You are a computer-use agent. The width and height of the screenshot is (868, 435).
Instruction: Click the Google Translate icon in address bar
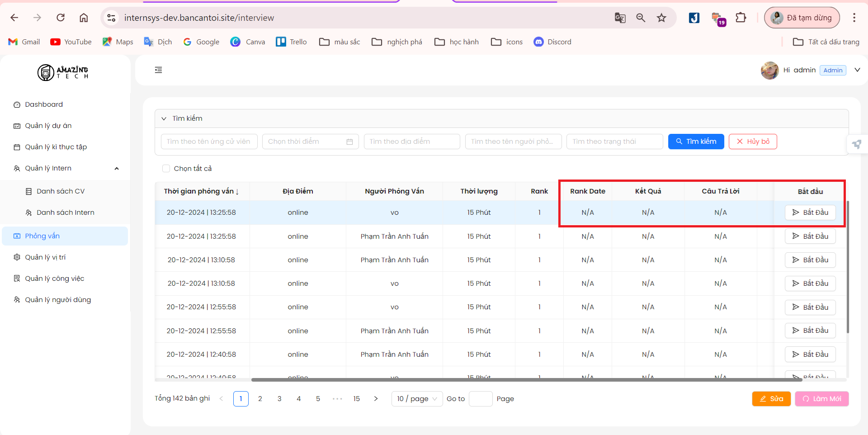[x=620, y=18]
